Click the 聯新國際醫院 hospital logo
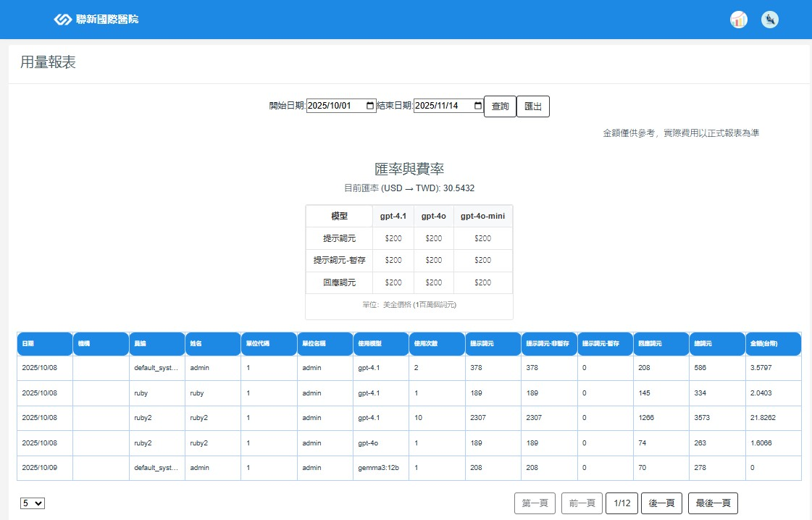The width and height of the screenshot is (812, 520). tap(96, 20)
